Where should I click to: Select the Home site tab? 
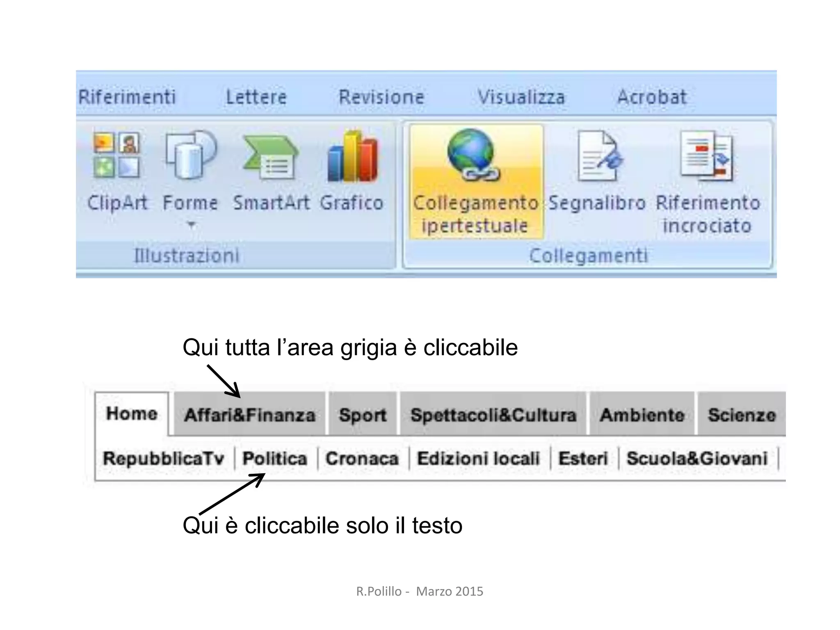[x=132, y=413]
